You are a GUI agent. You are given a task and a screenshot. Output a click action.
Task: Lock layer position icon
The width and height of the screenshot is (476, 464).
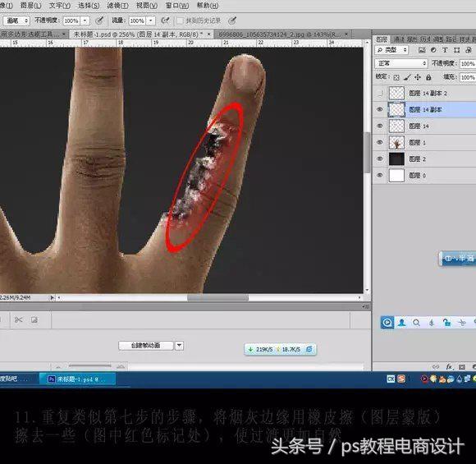coord(418,77)
